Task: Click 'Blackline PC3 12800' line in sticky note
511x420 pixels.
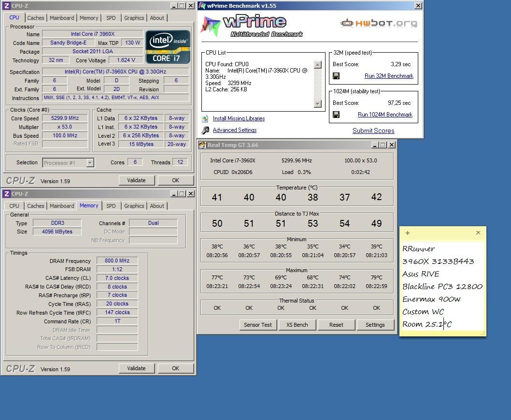Action: click(x=442, y=287)
